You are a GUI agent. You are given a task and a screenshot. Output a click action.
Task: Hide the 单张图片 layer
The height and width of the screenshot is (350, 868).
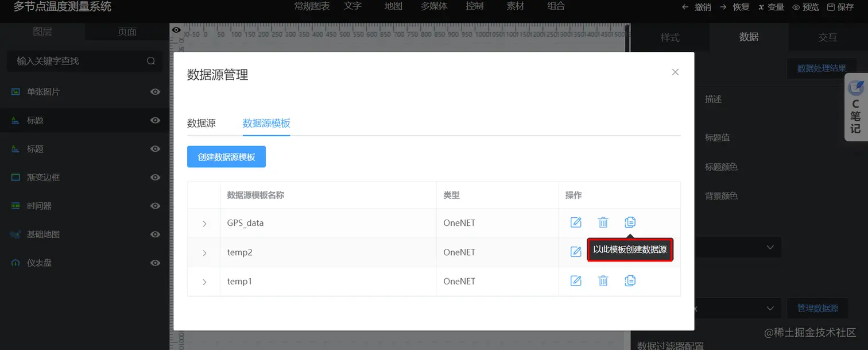click(155, 92)
